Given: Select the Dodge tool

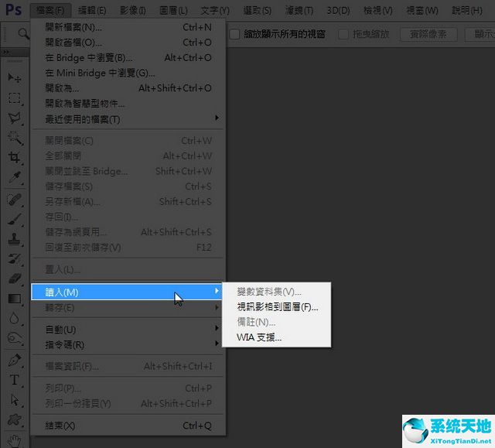Looking at the screenshot, I should (14, 338).
